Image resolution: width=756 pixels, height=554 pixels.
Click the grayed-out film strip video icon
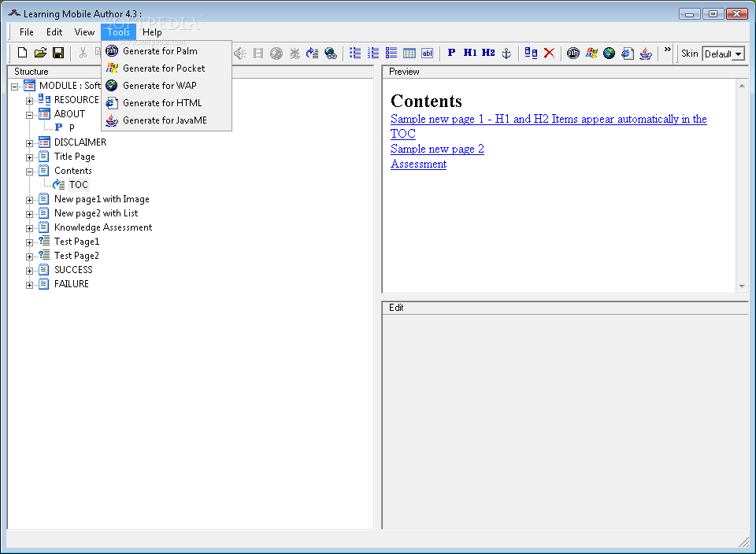(258, 53)
